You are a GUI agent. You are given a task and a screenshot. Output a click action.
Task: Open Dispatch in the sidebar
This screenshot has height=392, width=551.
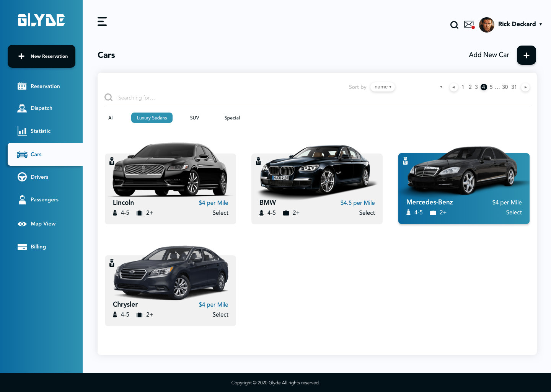click(35, 108)
